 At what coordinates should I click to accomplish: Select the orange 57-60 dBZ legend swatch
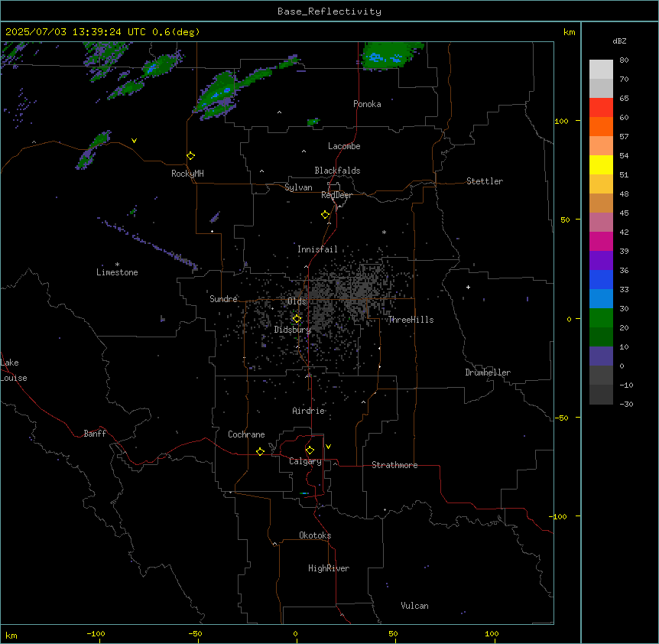[x=601, y=126]
